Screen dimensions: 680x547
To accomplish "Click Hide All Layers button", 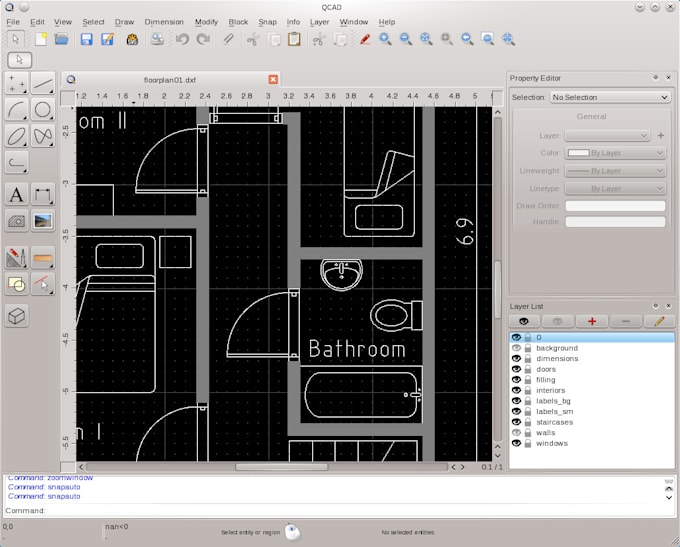I will [558, 321].
